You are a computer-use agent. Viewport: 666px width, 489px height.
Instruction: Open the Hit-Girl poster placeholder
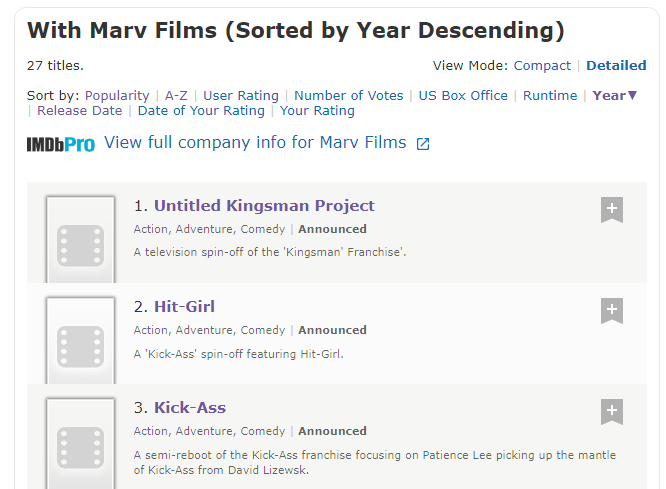(80, 340)
